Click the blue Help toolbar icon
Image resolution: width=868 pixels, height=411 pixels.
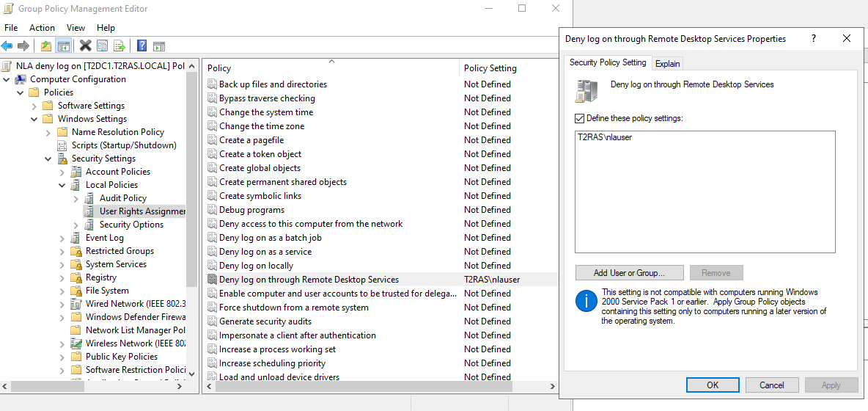141,46
